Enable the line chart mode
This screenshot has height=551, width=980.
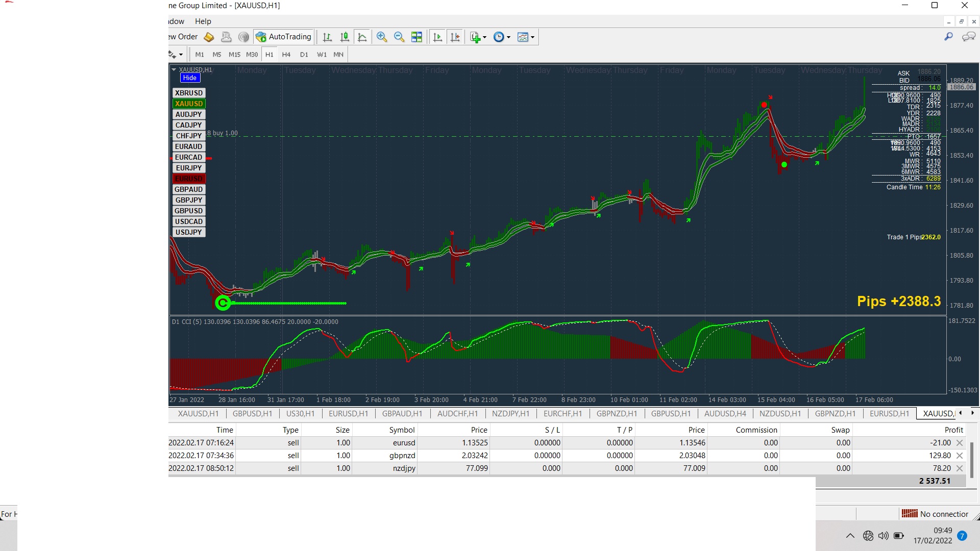point(362,37)
